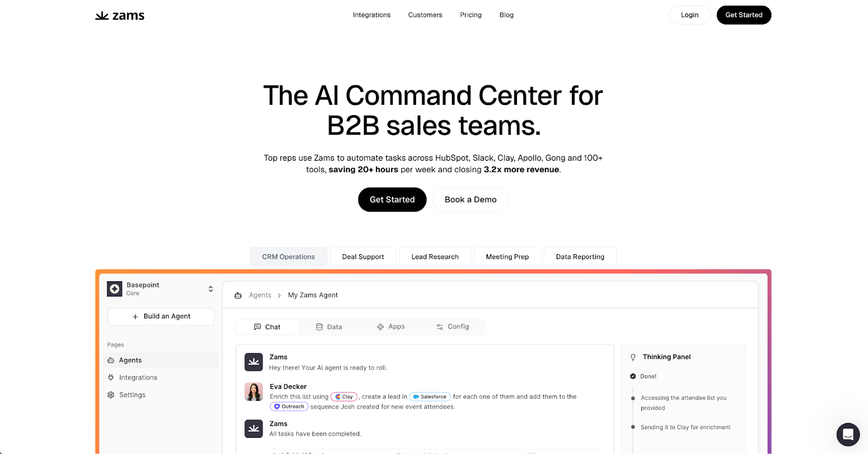The image size is (868, 454).
Task: Click the Salesforce tag in the message
Action: (430, 396)
